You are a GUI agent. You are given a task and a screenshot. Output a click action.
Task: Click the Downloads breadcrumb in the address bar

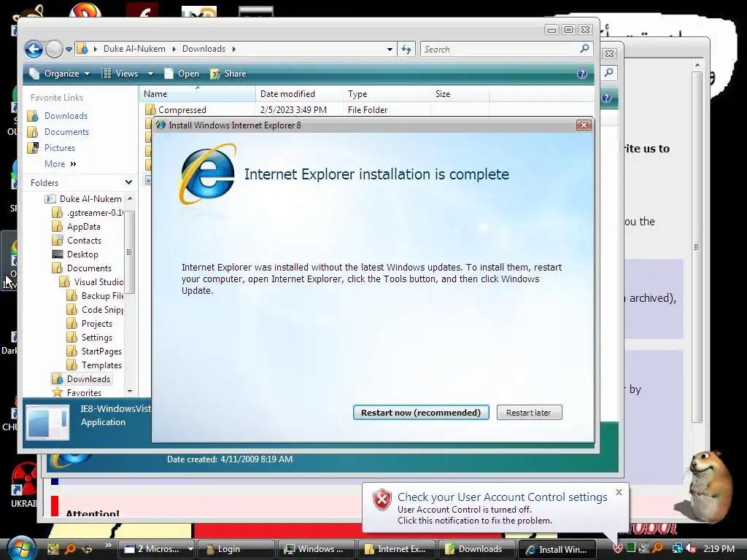pyautogui.click(x=204, y=49)
